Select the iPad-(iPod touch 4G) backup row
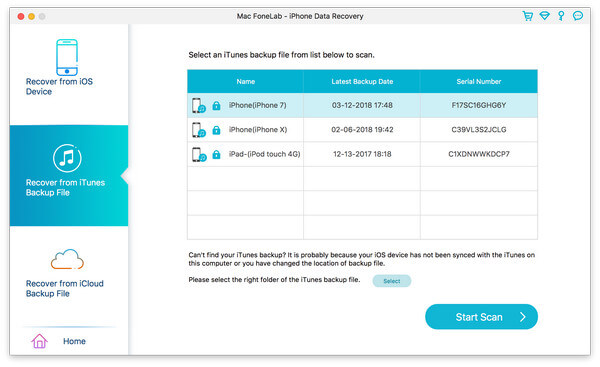 tap(362, 154)
